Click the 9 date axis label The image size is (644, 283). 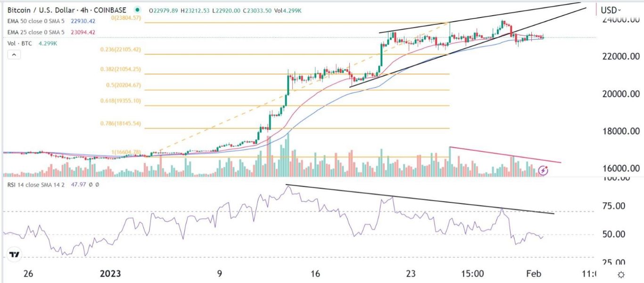point(221,274)
